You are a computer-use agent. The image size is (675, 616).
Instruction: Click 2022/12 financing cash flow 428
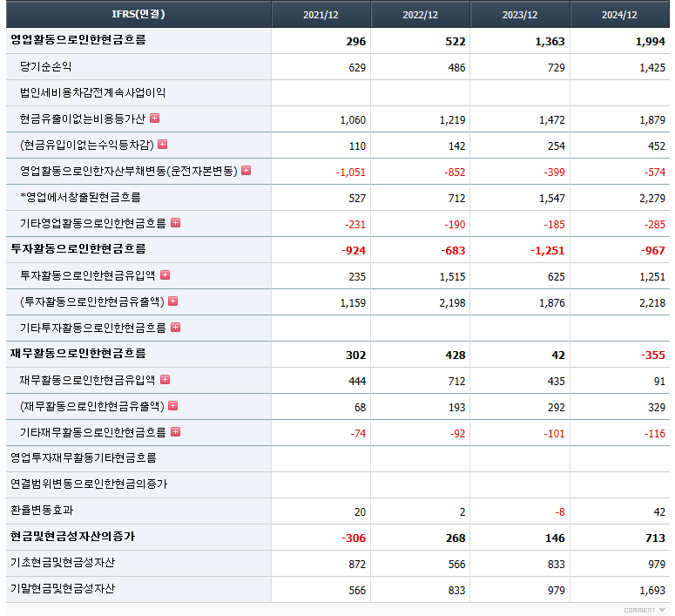click(456, 355)
